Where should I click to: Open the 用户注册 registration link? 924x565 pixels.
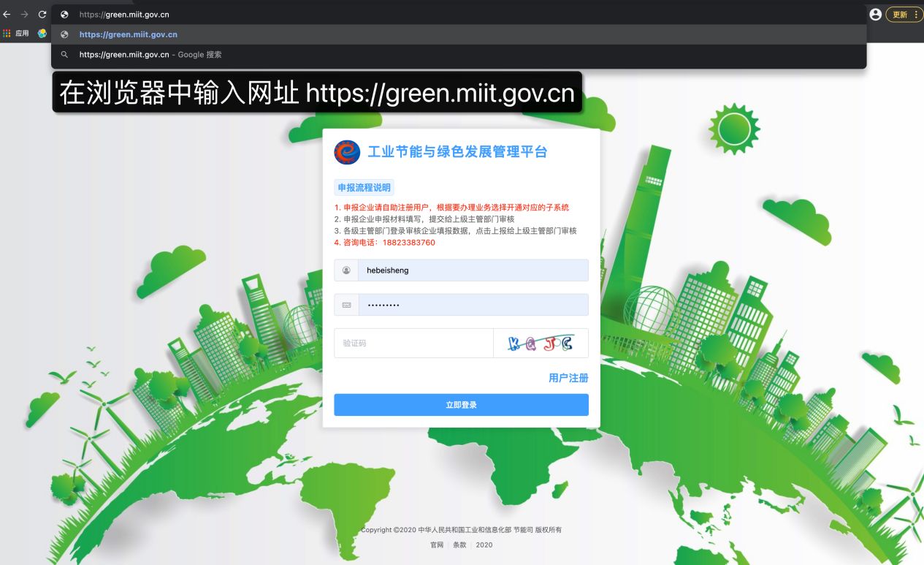tap(568, 378)
